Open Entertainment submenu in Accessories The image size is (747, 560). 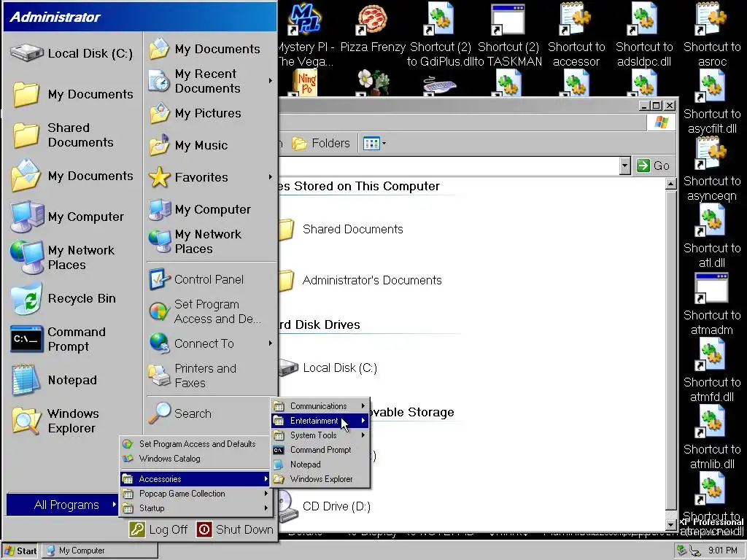pos(320,421)
